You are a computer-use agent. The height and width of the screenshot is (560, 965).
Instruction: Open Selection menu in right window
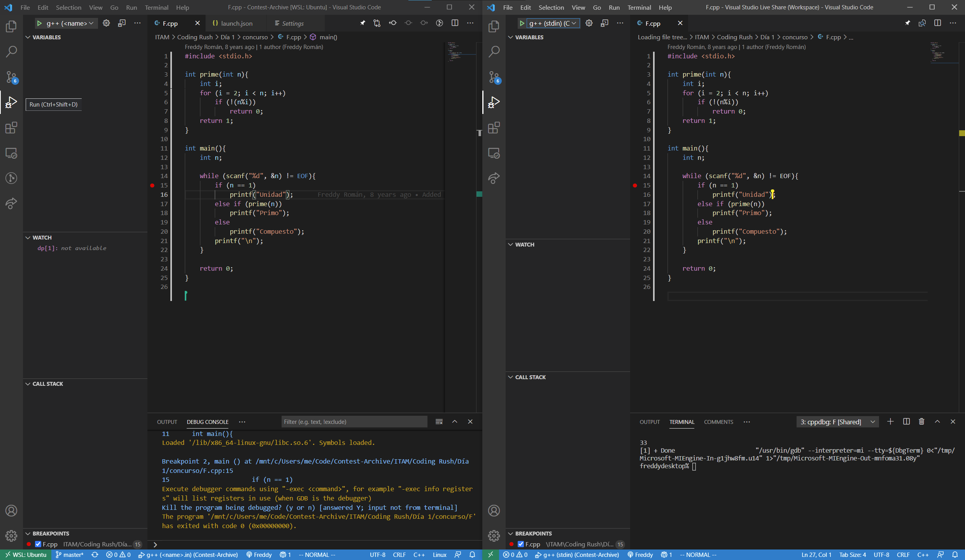coord(551,7)
